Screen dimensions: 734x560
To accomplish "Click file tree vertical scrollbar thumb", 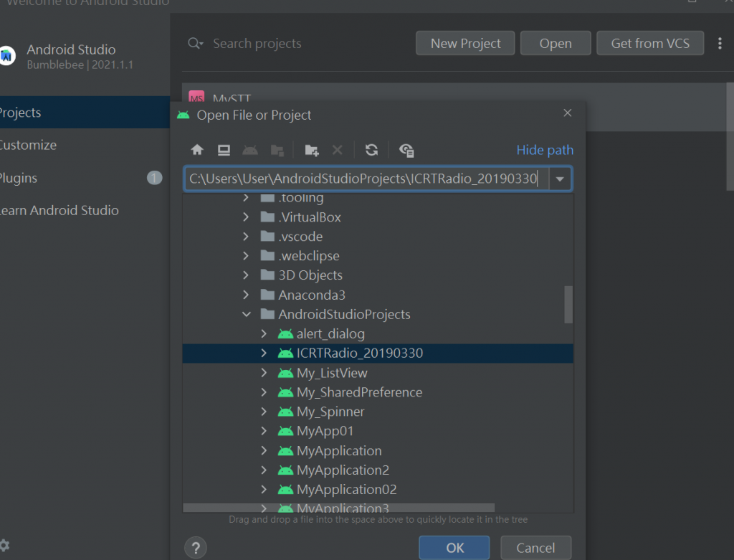I will point(568,305).
